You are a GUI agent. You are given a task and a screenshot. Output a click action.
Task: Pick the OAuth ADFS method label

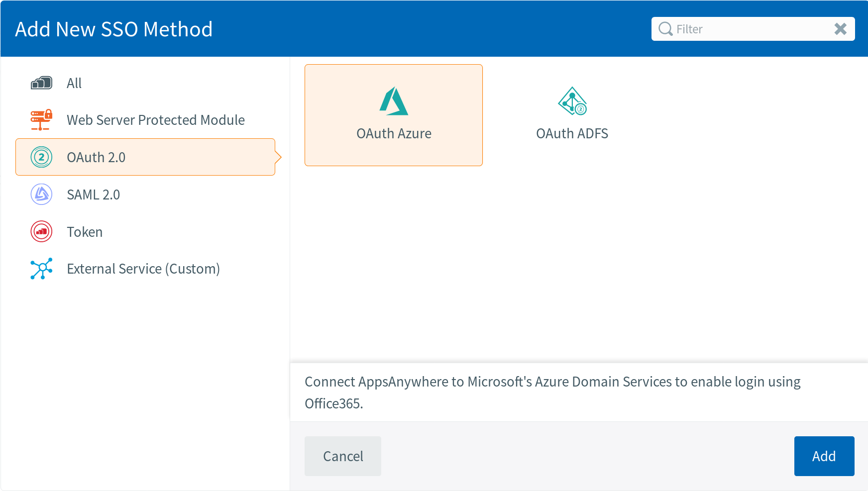572,133
